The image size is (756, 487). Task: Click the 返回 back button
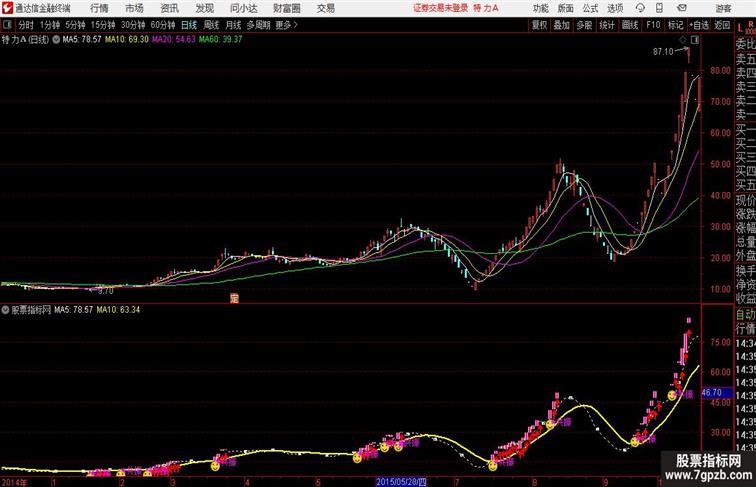click(x=722, y=25)
